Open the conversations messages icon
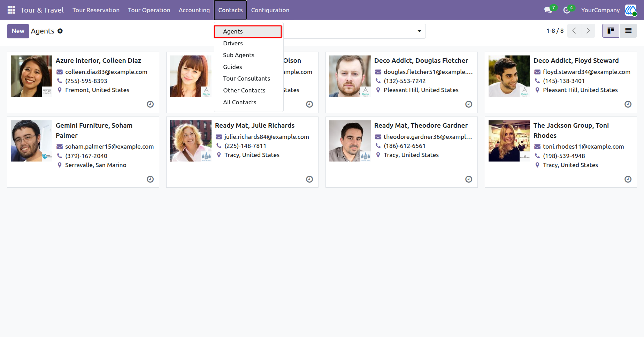Viewport: 644px width, 337px height. pyautogui.click(x=549, y=10)
